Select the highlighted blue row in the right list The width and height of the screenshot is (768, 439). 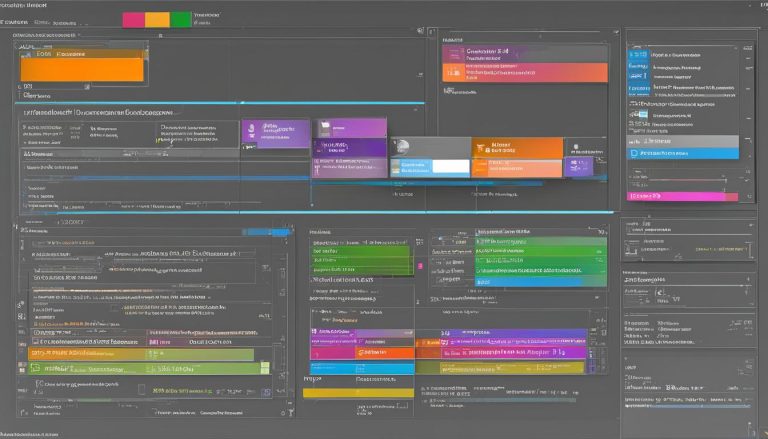pyautogui.click(x=683, y=153)
